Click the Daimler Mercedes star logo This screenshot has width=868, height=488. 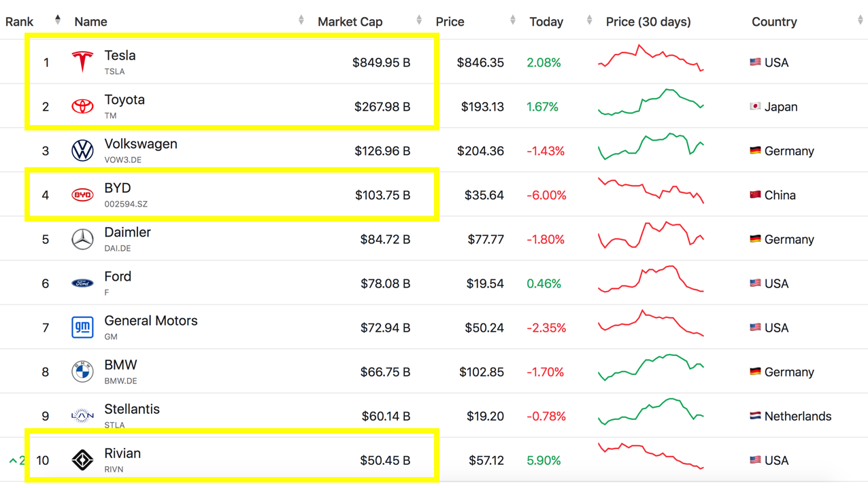pyautogui.click(x=82, y=239)
